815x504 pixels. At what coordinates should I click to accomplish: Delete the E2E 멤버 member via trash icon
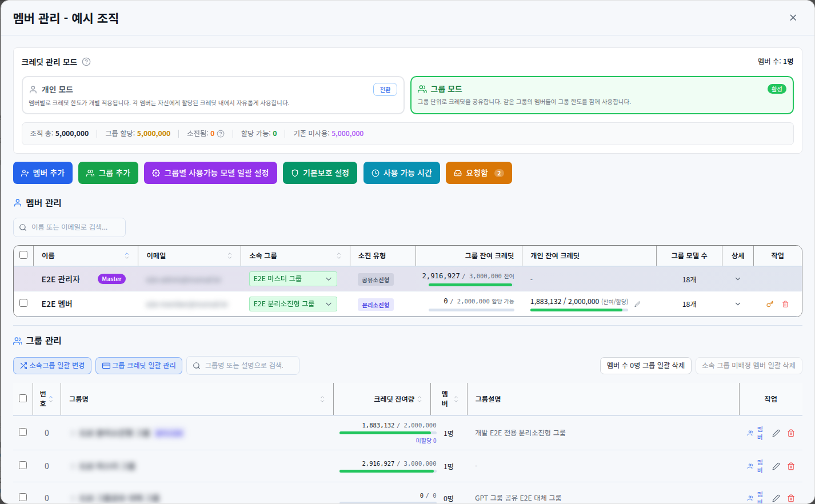tap(785, 304)
